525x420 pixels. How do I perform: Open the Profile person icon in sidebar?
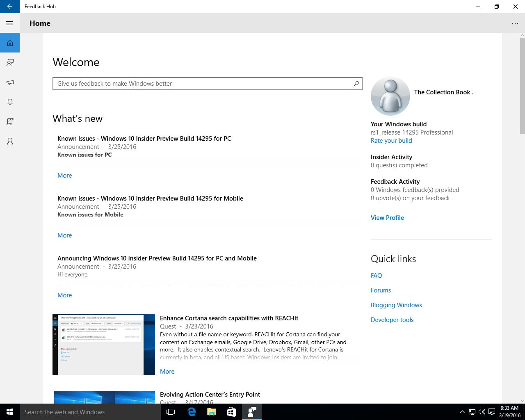[10, 142]
